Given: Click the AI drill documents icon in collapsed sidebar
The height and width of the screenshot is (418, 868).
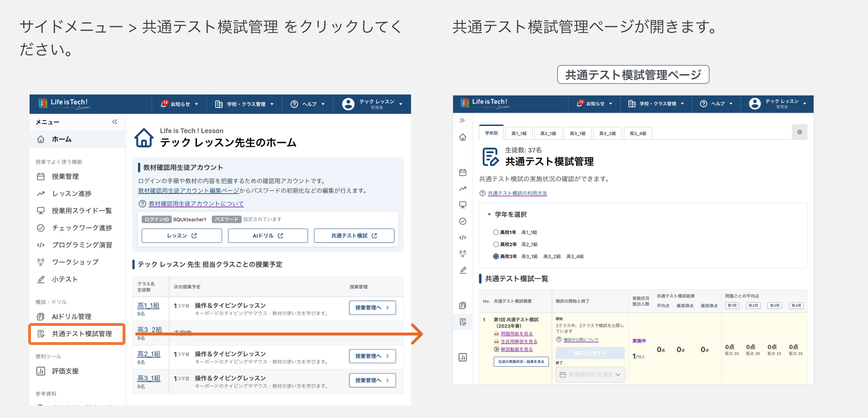Looking at the screenshot, I should (463, 305).
